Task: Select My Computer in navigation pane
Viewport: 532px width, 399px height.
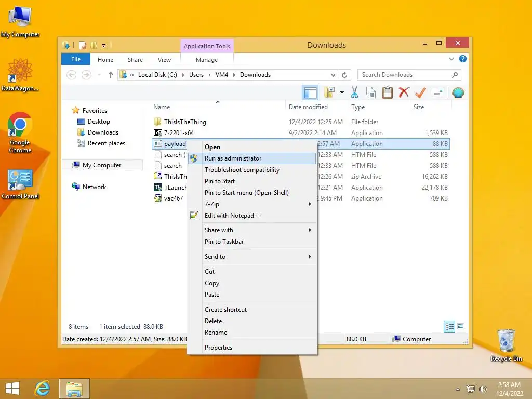Action: click(102, 165)
